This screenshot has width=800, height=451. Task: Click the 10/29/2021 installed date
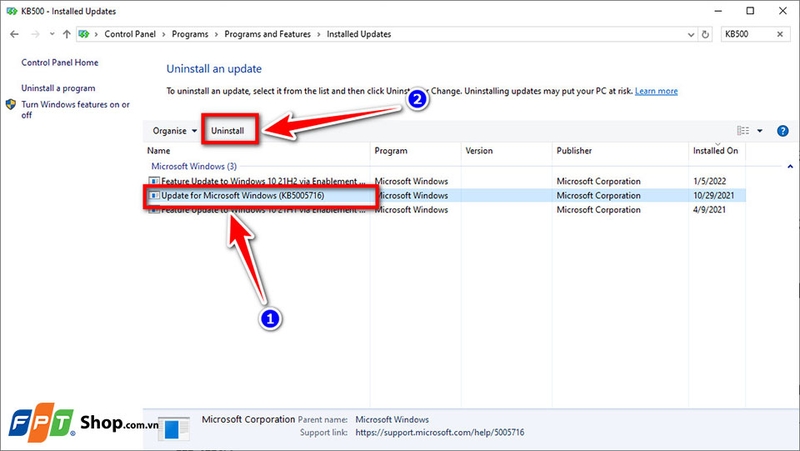coord(713,195)
